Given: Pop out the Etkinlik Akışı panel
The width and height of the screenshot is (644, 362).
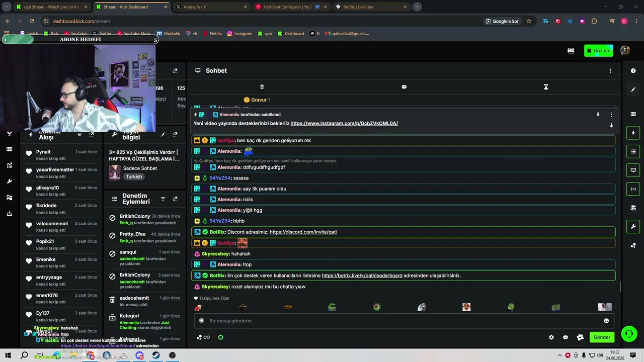Looking at the screenshot, I should tap(91, 134).
